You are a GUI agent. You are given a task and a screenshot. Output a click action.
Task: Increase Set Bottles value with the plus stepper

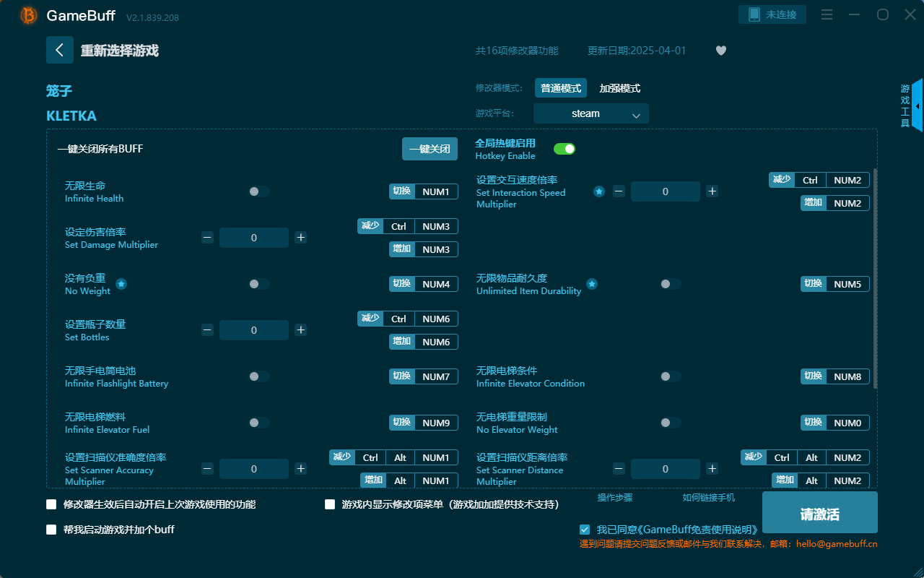click(x=300, y=330)
